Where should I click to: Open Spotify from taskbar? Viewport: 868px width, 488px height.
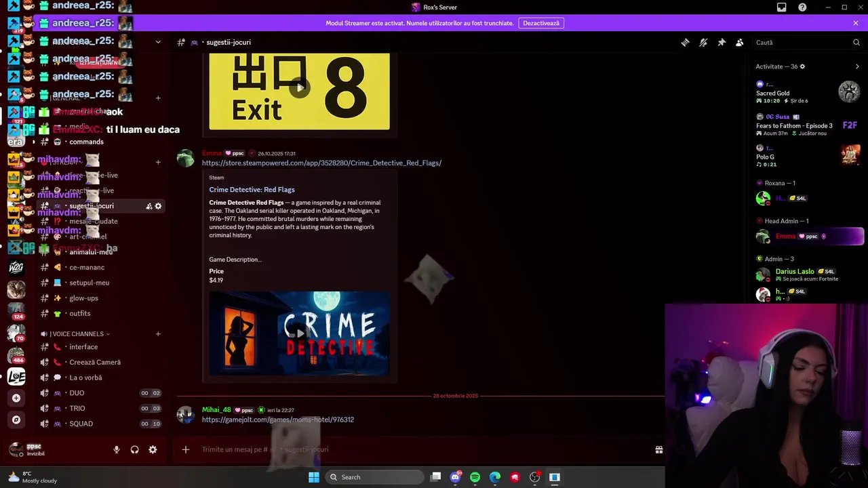click(475, 477)
